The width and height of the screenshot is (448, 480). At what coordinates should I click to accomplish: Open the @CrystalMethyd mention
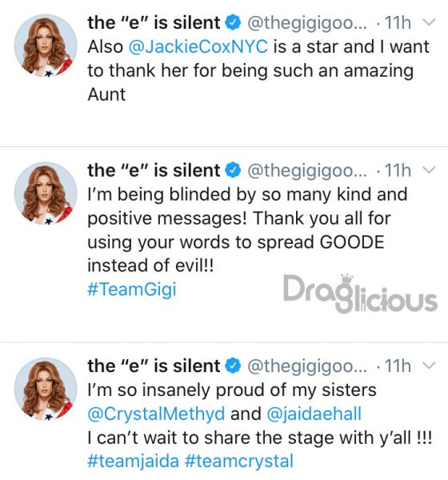(x=156, y=414)
